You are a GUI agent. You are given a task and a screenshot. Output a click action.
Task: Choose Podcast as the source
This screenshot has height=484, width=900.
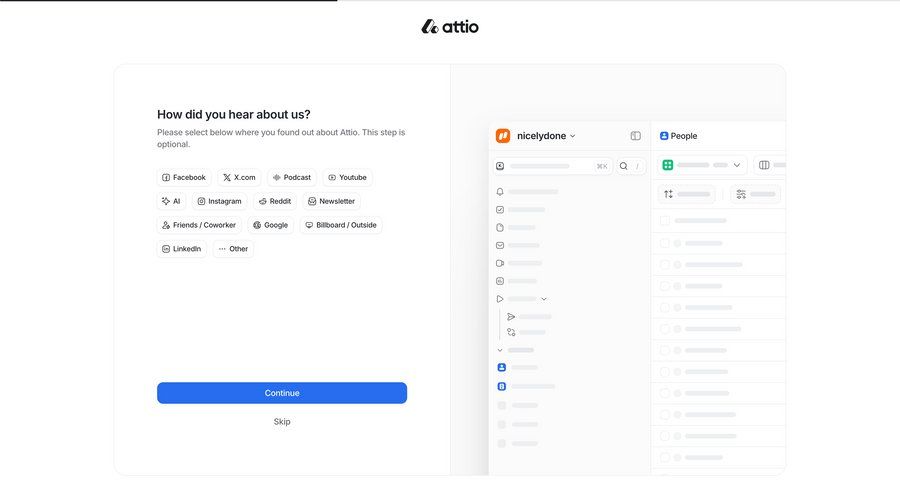click(292, 177)
